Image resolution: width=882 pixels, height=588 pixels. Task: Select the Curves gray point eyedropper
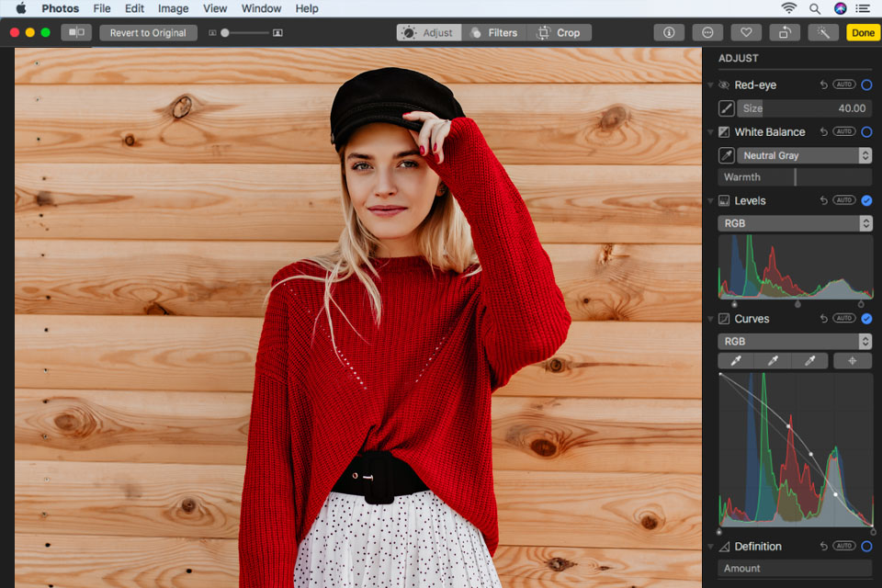tap(773, 361)
